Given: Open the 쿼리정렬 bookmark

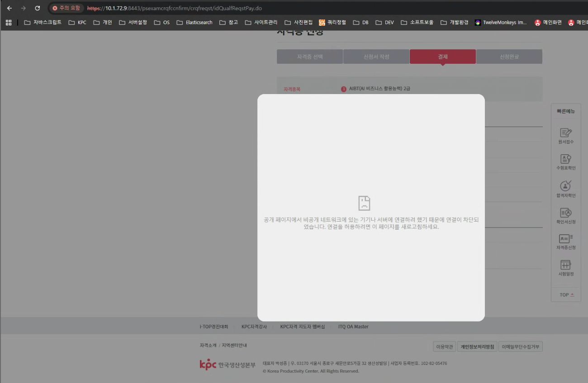Looking at the screenshot, I should coord(332,22).
